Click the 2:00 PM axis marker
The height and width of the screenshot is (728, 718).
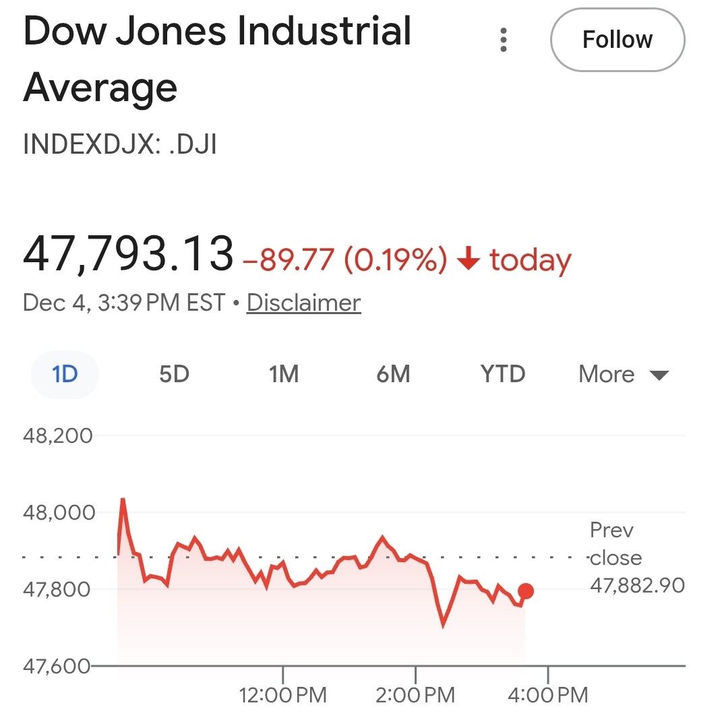click(x=415, y=694)
